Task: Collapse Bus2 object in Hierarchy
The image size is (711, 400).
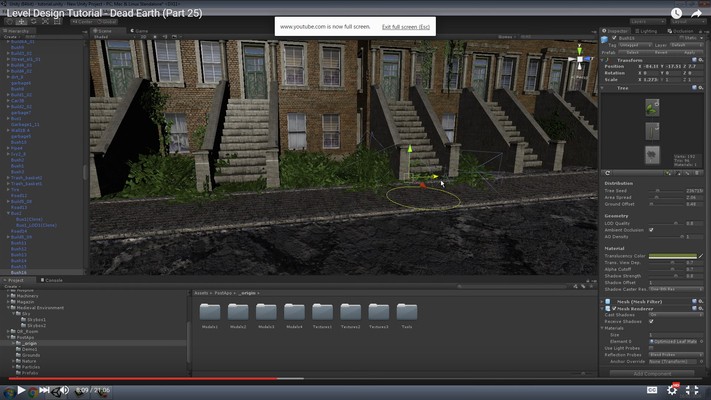Action: tap(8, 213)
